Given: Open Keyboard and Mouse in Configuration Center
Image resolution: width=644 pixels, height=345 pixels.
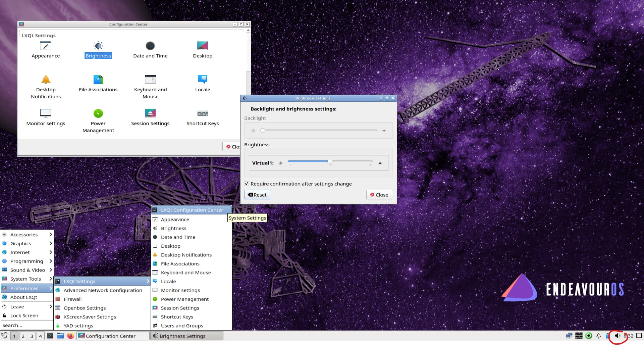Looking at the screenshot, I should (150, 87).
